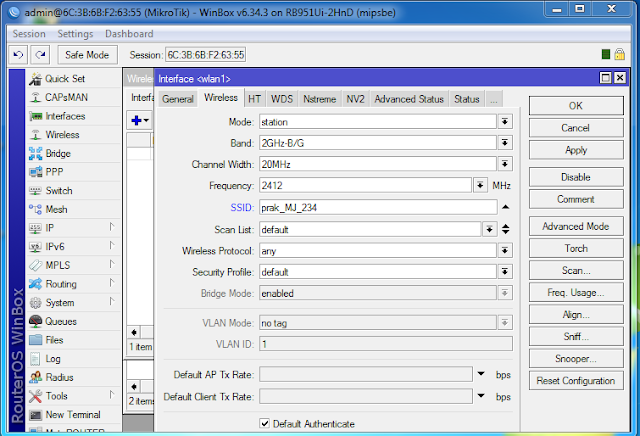Viewport: 640px width, 436px height.
Task: Click the Advanced Mode button
Action: pos(576,227)
